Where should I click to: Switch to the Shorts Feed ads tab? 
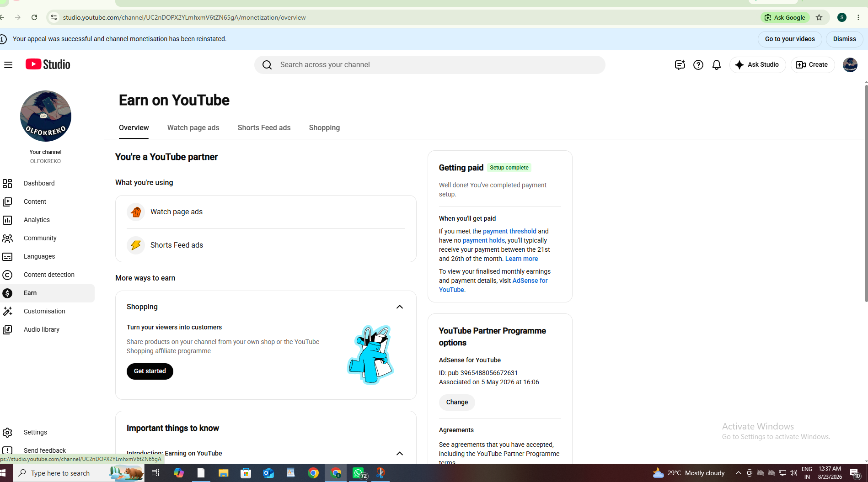[x=264, y=128]
